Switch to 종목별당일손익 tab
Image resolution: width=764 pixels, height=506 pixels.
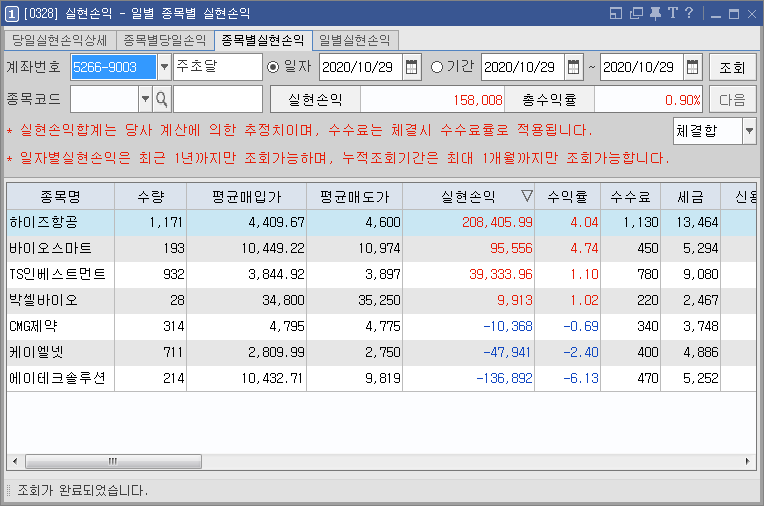click(x=165, y=40)
